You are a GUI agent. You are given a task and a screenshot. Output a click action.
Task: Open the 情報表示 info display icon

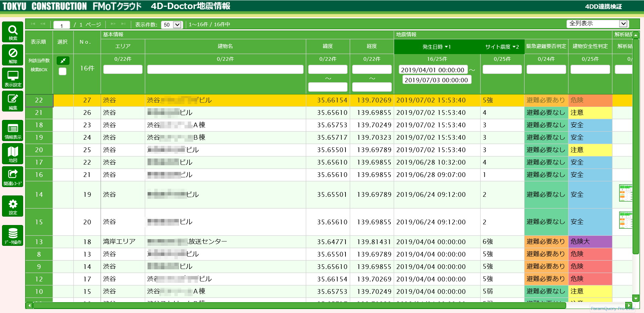click(13, 130)
